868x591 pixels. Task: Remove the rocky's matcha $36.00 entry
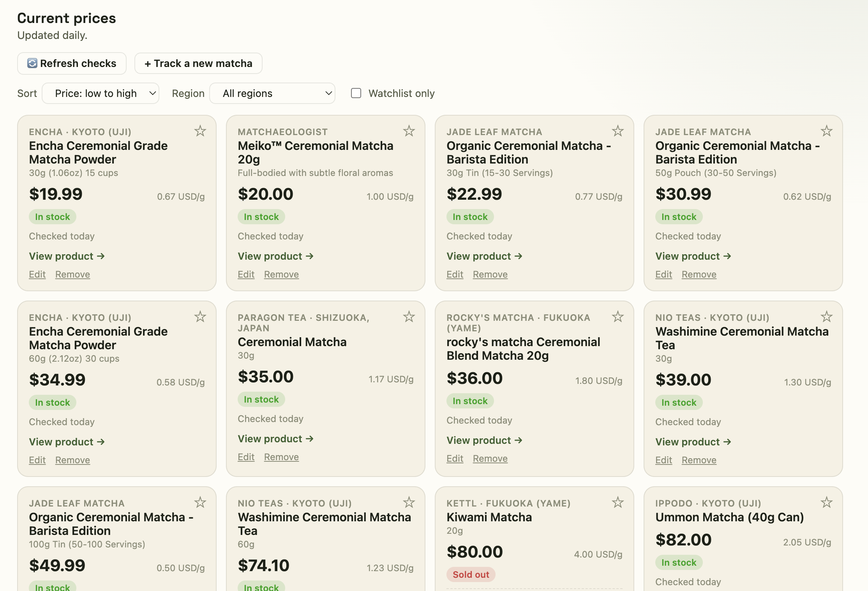click(x=490, y=459)
